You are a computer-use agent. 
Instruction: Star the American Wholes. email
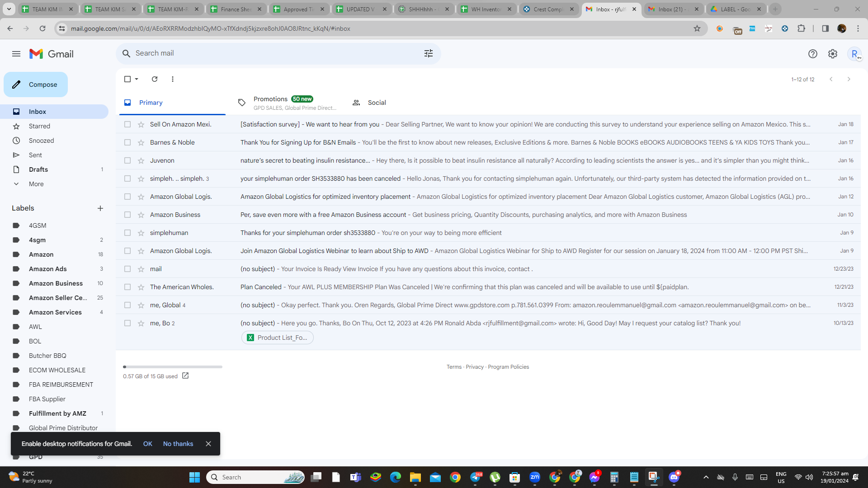[x=141, y=287]
